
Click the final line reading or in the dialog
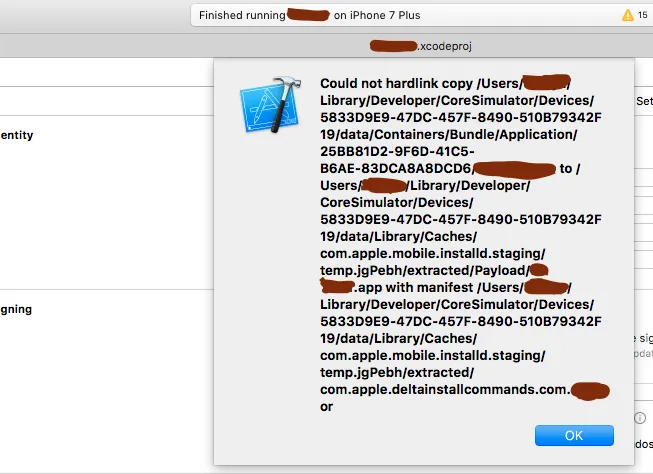(326, 407)
